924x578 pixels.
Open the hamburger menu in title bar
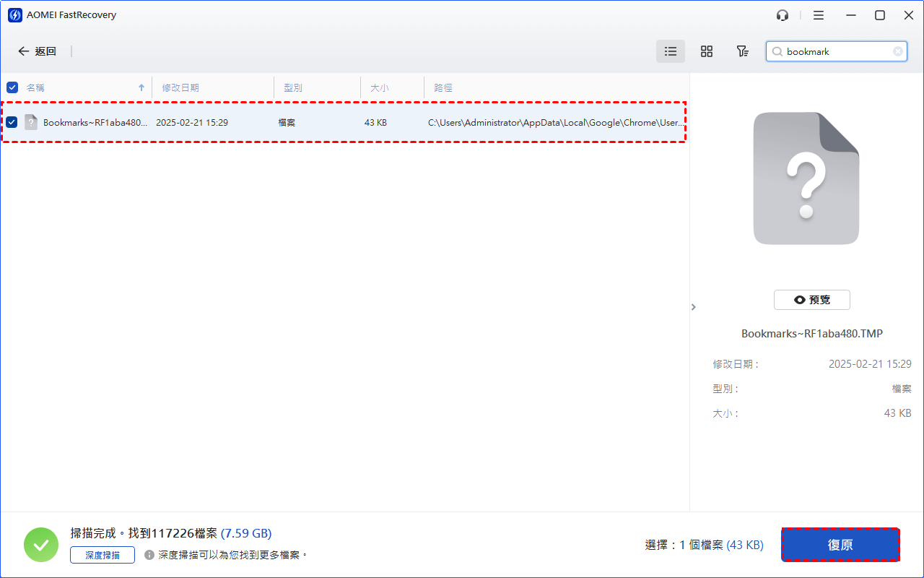819,15
